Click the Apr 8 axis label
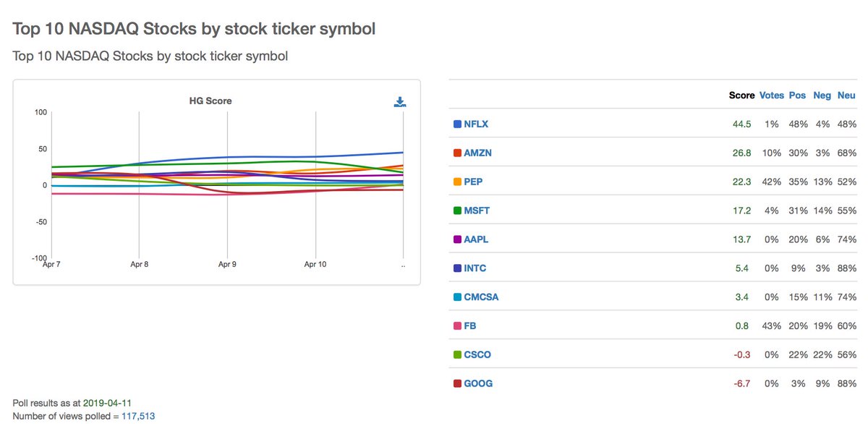Viewport: 868px width, 424px height. tap(140, 265)
